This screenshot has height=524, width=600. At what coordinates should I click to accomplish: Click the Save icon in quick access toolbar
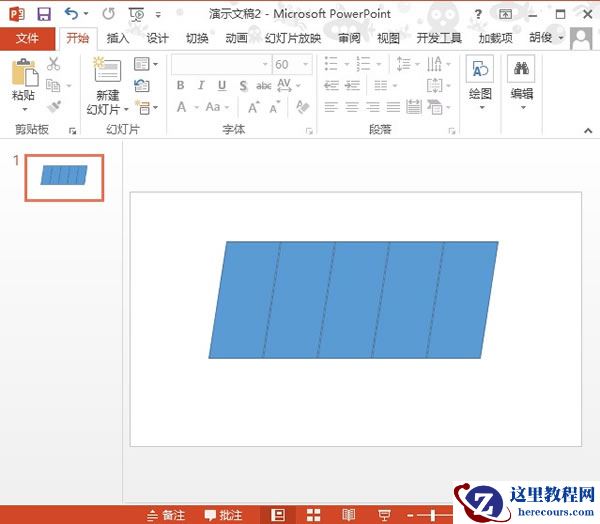click(x=44, y=15)
